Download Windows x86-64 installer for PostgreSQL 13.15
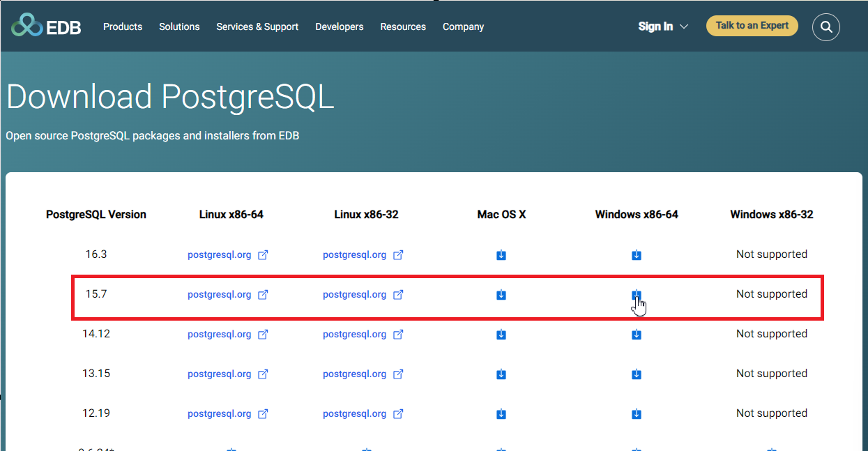868x451 pixels. [637, 374]
